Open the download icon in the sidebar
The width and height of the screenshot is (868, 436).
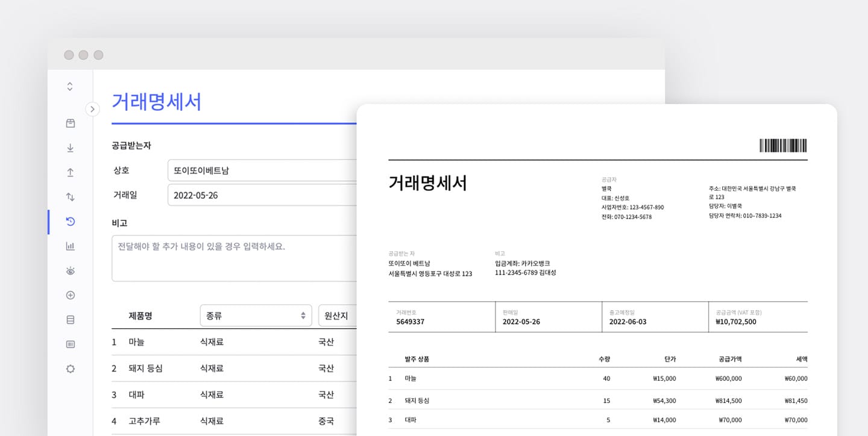coord(70,148)
